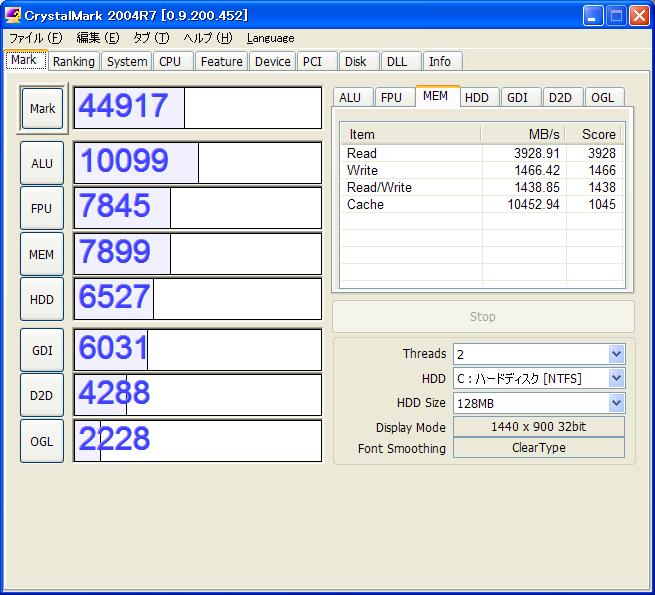Click the Display Mode 1440 x 900 32bit button
655x595 pixels.
pos(539,427)
